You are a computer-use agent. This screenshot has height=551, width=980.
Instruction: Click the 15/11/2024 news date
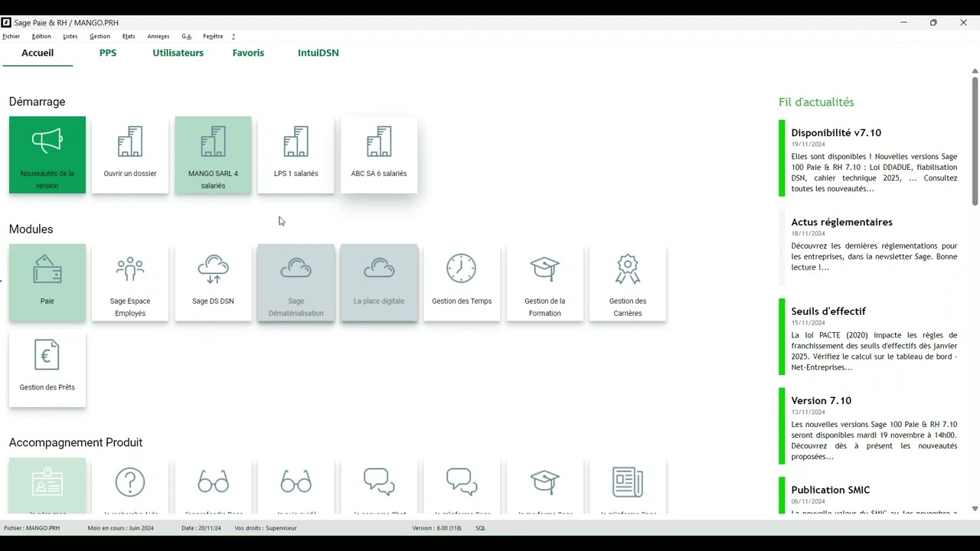[808, 323]
